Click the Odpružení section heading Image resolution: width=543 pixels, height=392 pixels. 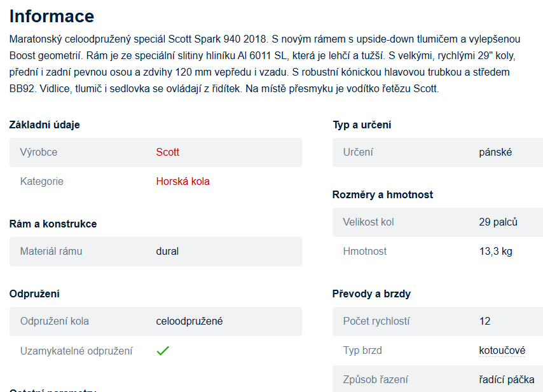pos(34,294)
